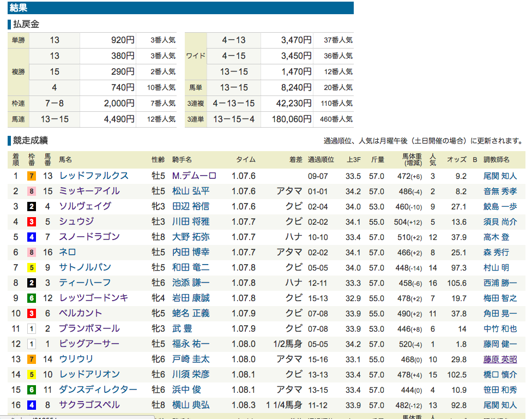
Task: Open trainer profile 須貝 尚介
Action: pyautogui.click(x=500, y=222)
